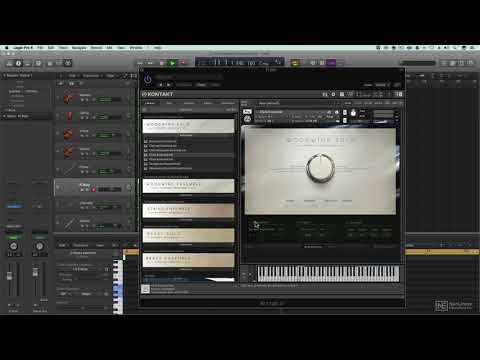Click the previous preset arrow in plugin header

[x=161, y=85]
